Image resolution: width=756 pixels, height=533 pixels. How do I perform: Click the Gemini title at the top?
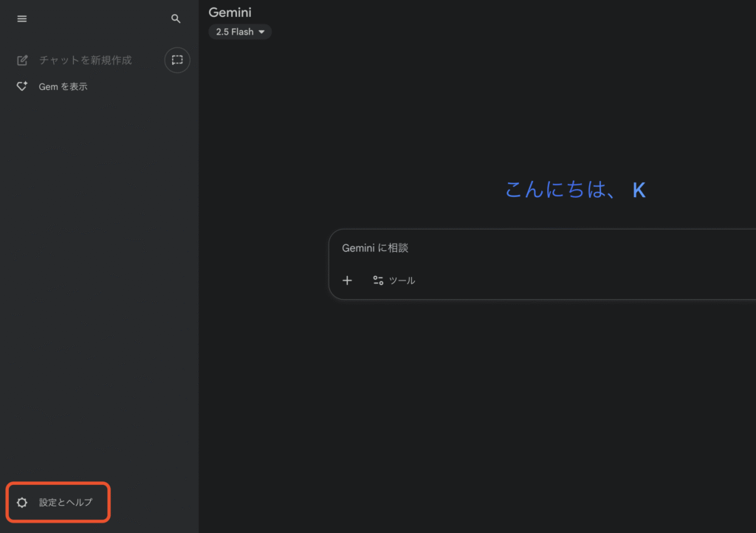coord(230,12)
